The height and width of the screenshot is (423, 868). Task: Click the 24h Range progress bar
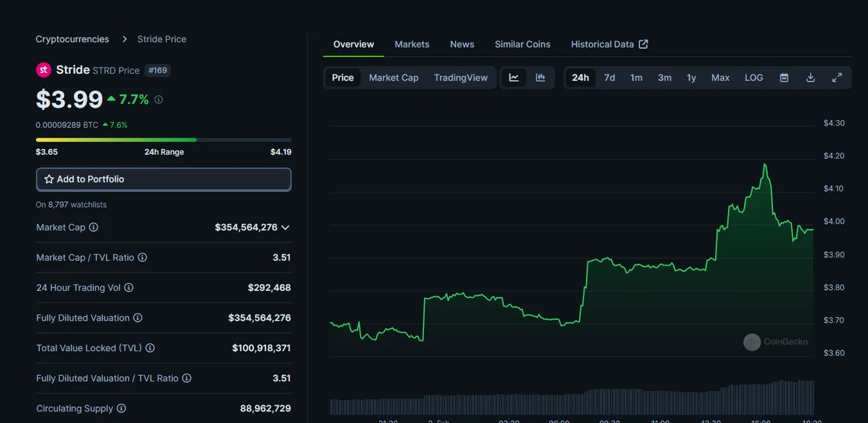tap(163, 140)
